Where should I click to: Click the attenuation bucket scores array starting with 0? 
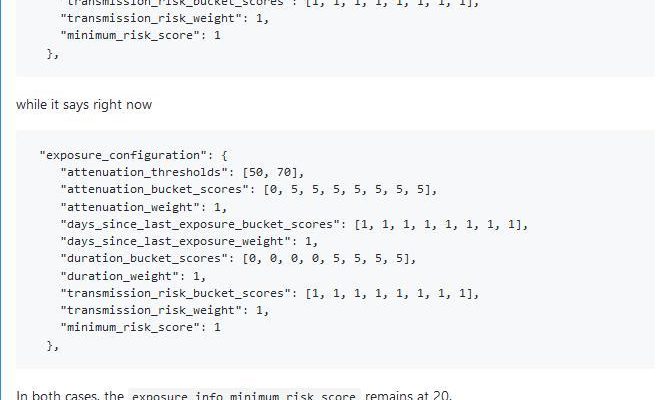tap(350, 189)
